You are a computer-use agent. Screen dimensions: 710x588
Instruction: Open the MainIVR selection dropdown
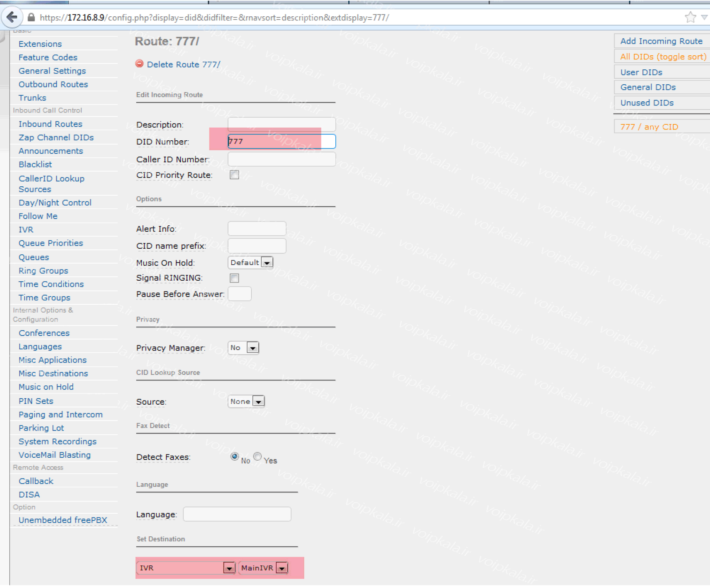[x=263, y=568]
